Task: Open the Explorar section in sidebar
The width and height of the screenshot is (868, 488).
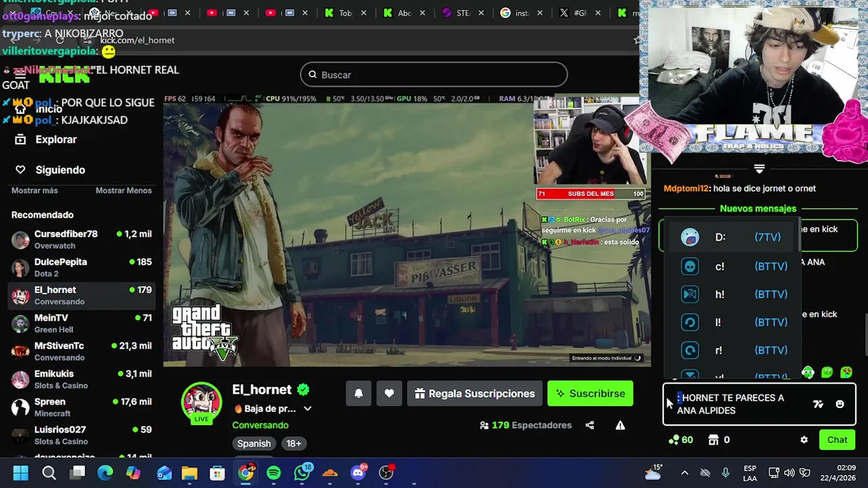Action: pyautogui.click(x=46, y=140)
